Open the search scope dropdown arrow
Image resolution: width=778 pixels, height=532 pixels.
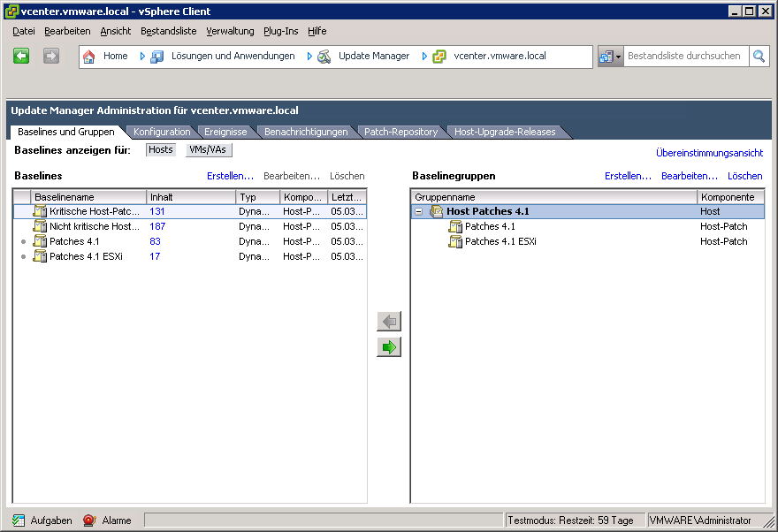618,57
